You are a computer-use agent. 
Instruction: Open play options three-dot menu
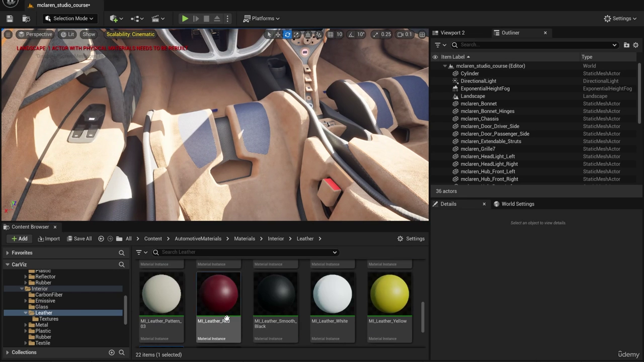[227, 19]
